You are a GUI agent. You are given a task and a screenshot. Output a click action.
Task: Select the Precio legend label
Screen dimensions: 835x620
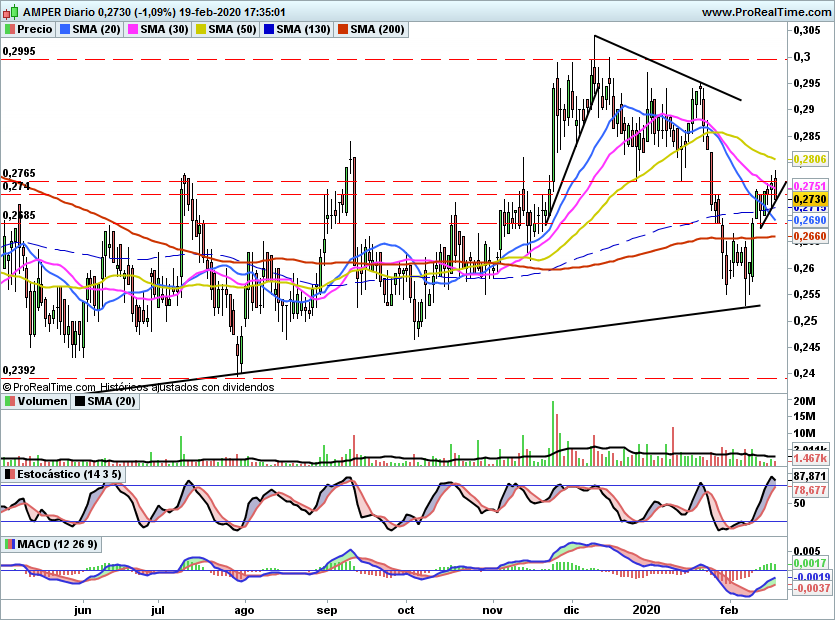35,29
